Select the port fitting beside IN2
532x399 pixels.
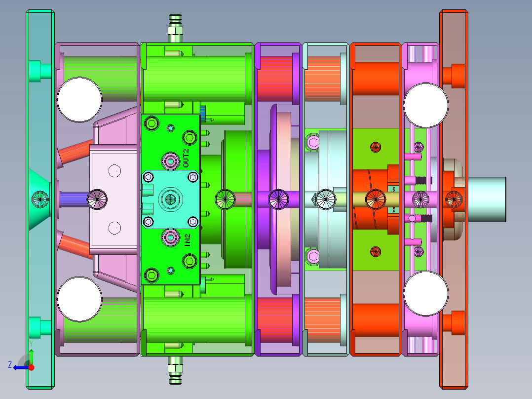tap(171, 237)
